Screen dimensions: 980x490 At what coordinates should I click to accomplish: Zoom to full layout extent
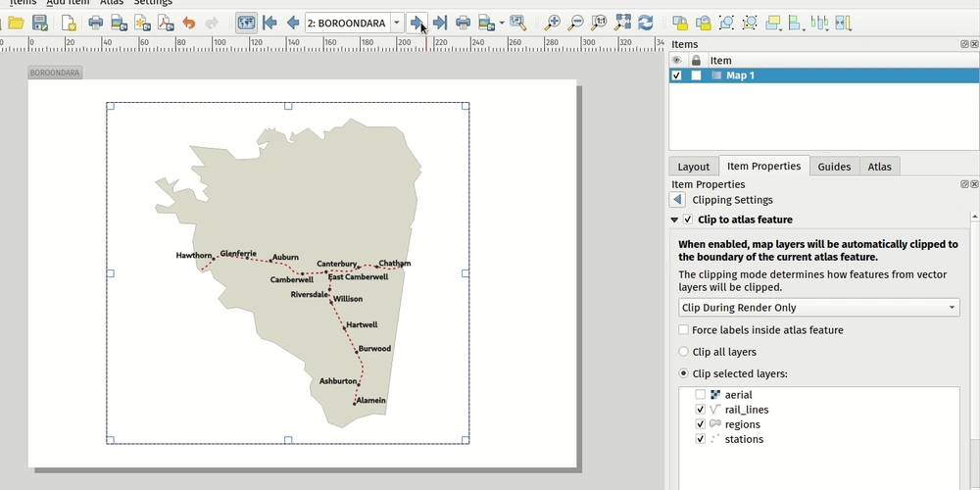622,24
